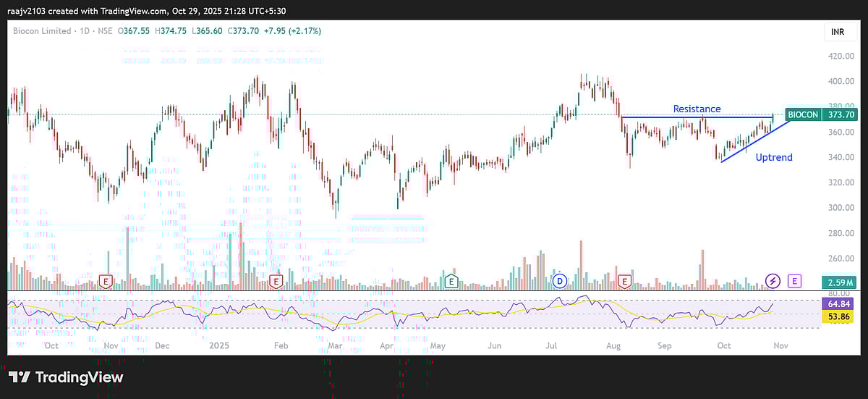Click the blue horizontal resistance line
The width and height of the screenshot is (868, 399).
coord(665,117)
